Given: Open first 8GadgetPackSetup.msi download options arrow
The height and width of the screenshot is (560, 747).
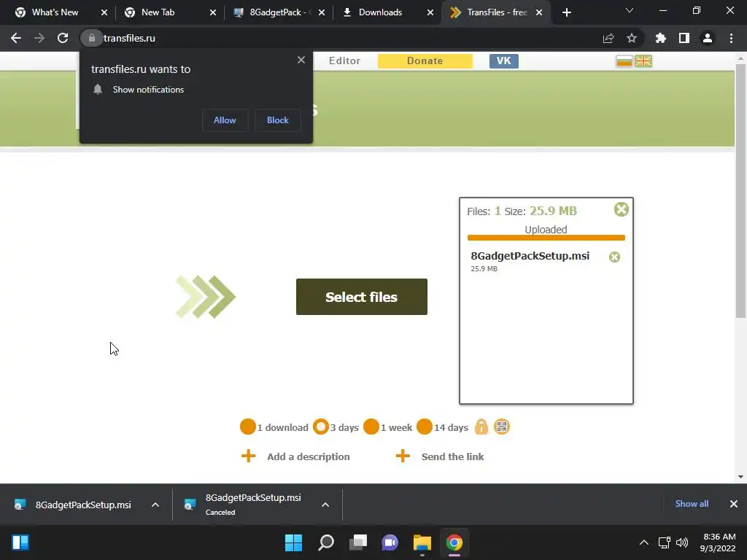Looking at the screenshot, I should coord(155,505).
